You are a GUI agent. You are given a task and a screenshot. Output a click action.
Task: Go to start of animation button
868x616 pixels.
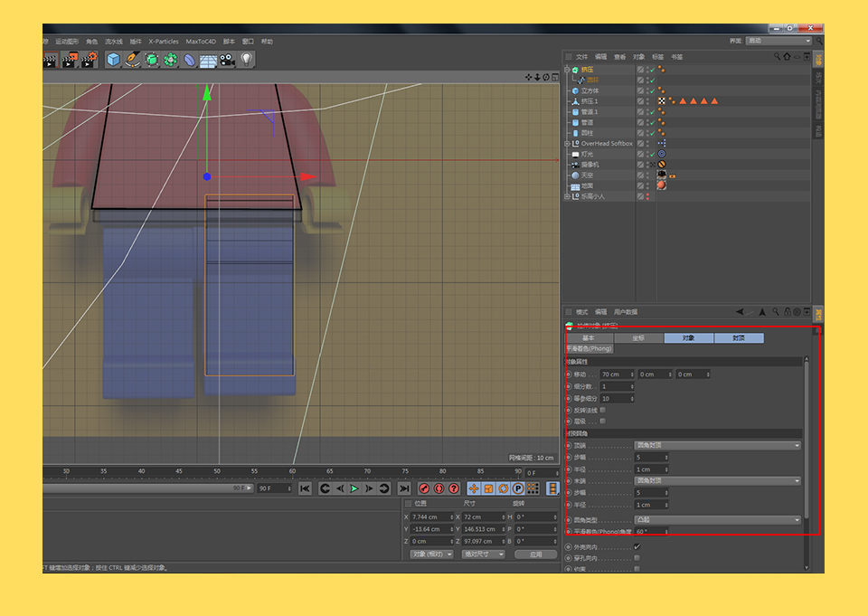305,488
